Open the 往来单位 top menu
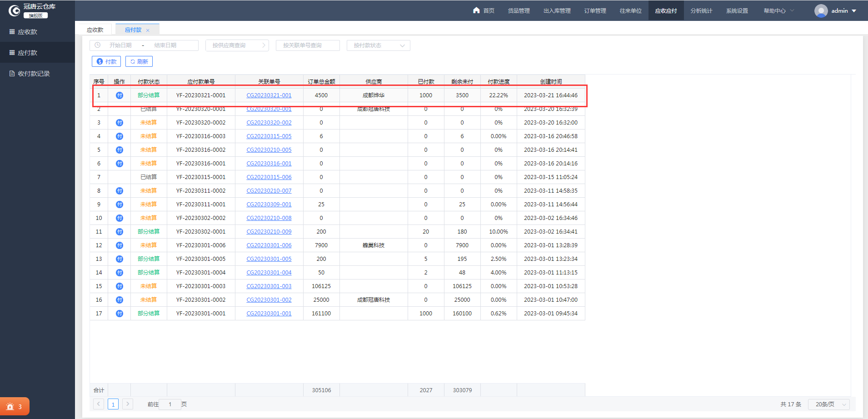Viewport: 868px width, 419px height. [x=631, y=10]
